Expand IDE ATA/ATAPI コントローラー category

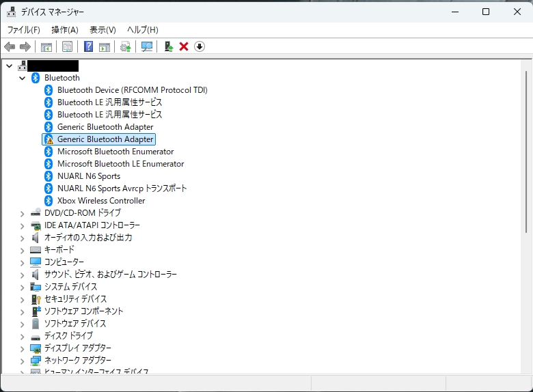click(22, 226)
